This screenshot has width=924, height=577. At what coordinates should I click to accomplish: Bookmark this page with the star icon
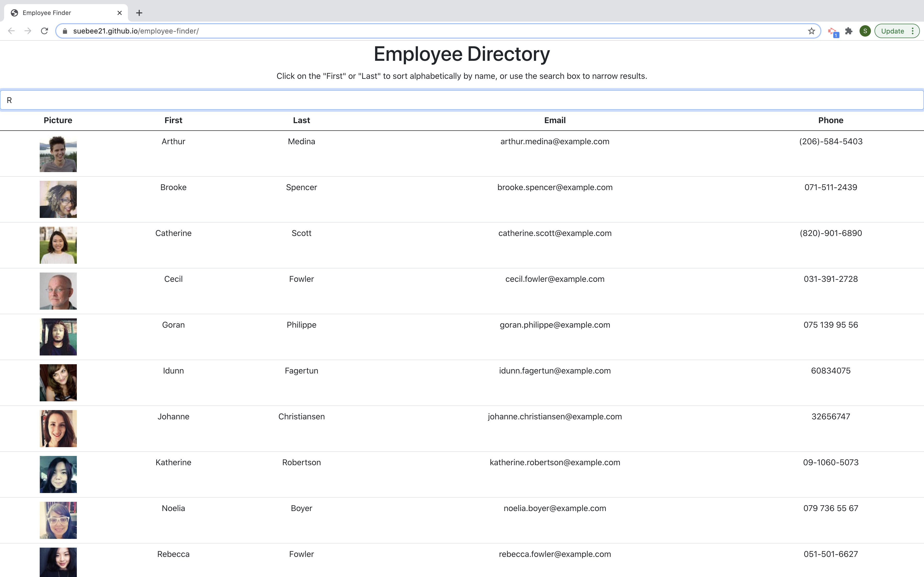click(811, 31)
